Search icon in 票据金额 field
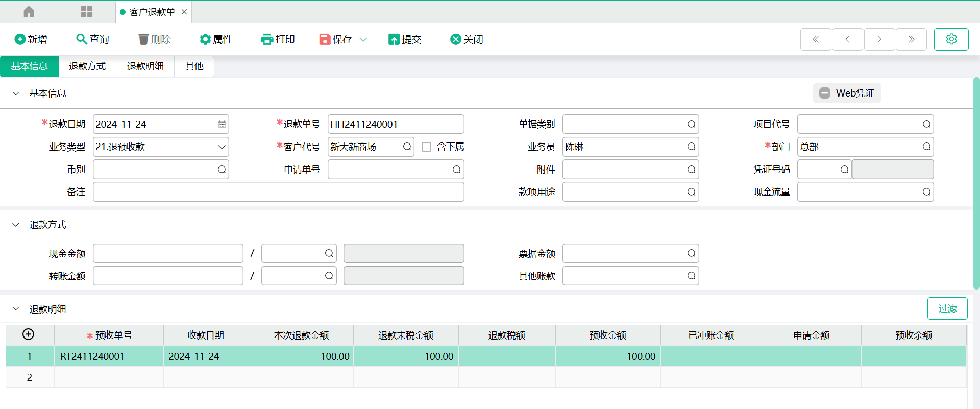 pyautogui.click(x=691, y=253)
